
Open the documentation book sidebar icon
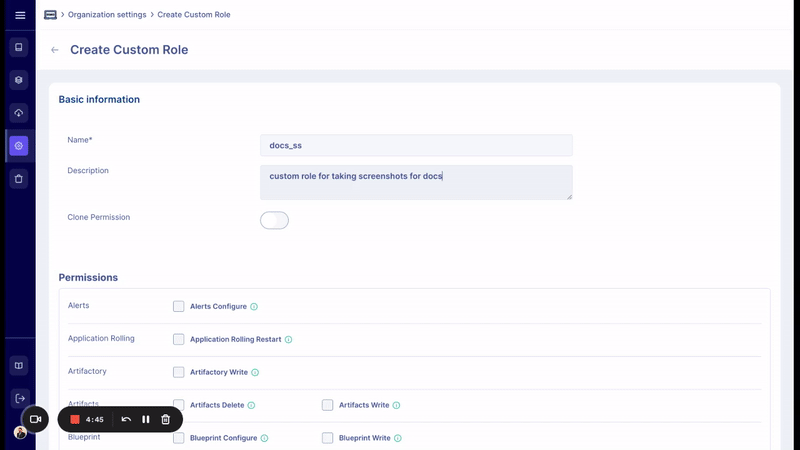(19, 365)
